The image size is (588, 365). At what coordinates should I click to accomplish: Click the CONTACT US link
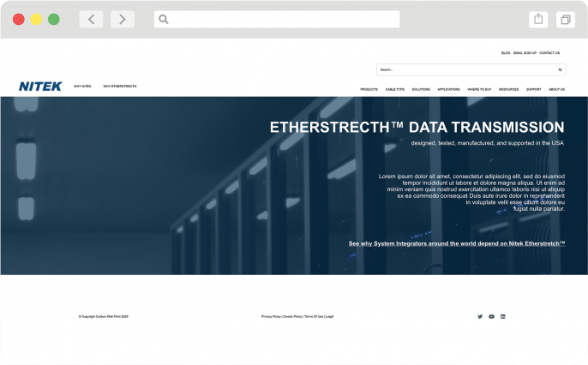pos(549,53)
